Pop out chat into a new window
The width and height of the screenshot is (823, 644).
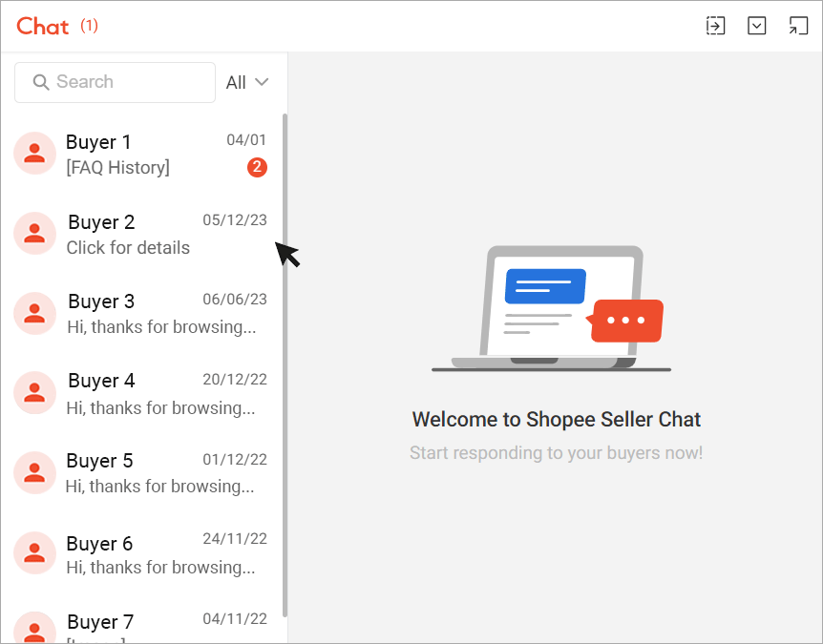(x=715, y=26)
